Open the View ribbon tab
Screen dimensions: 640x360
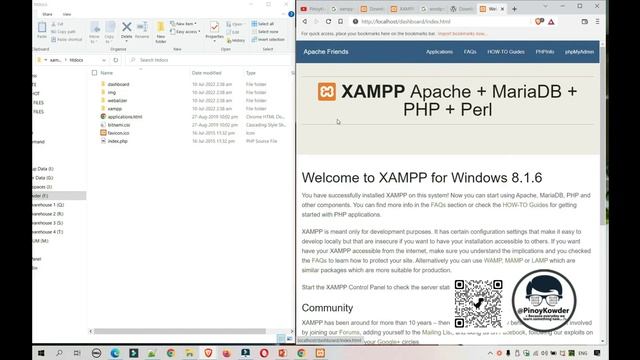67,14
